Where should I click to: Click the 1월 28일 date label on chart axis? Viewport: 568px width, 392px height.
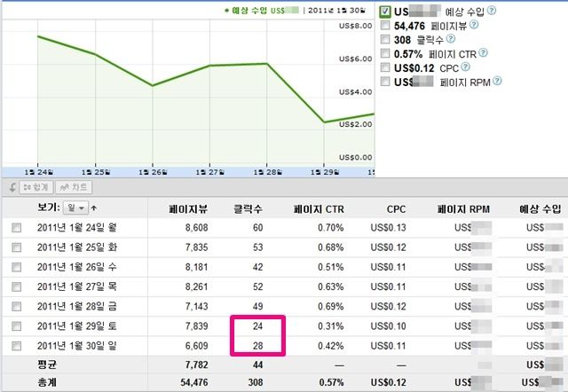267,172
